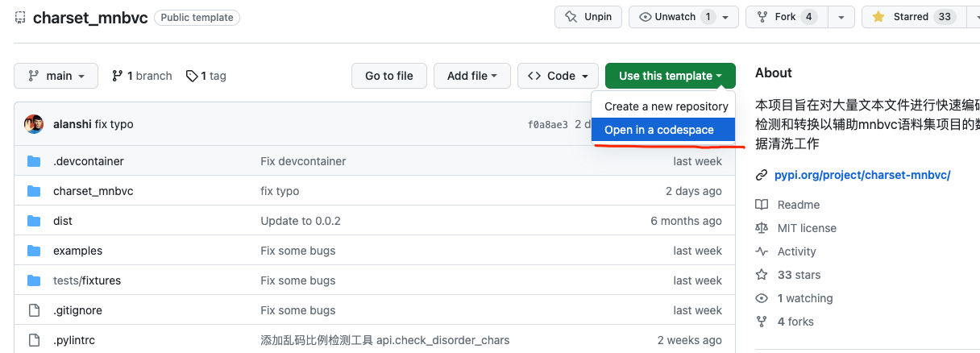Open the Readme link in About

point(799,205)
